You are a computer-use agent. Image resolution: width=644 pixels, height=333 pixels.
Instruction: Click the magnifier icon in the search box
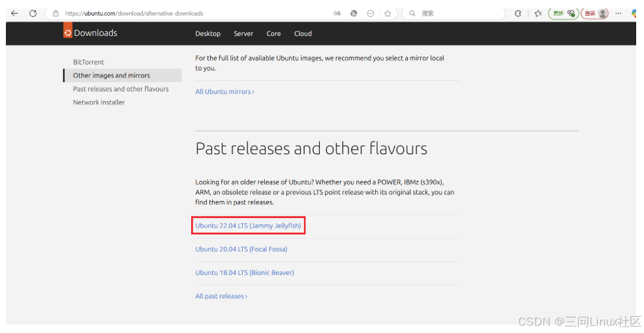point(412,13)
